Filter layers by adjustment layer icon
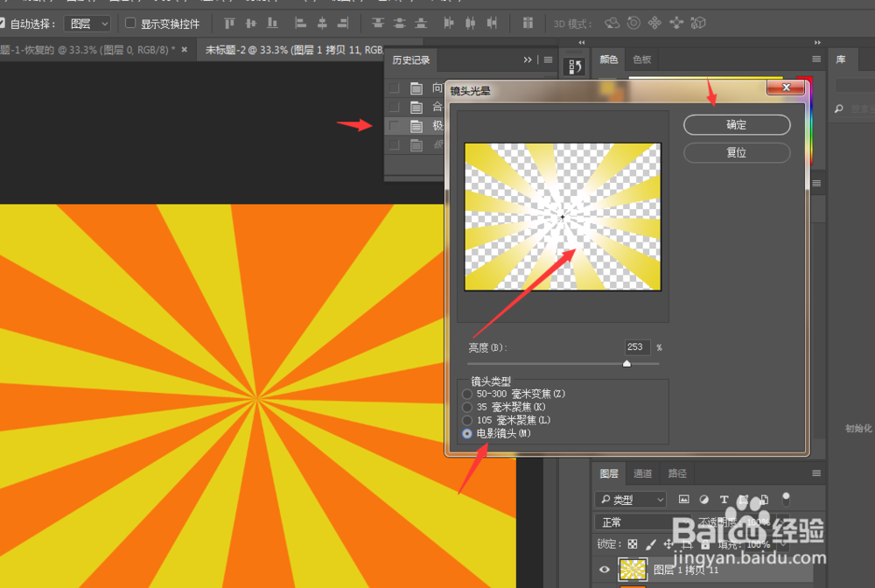The image size is (875, 588). coord(703,500)
